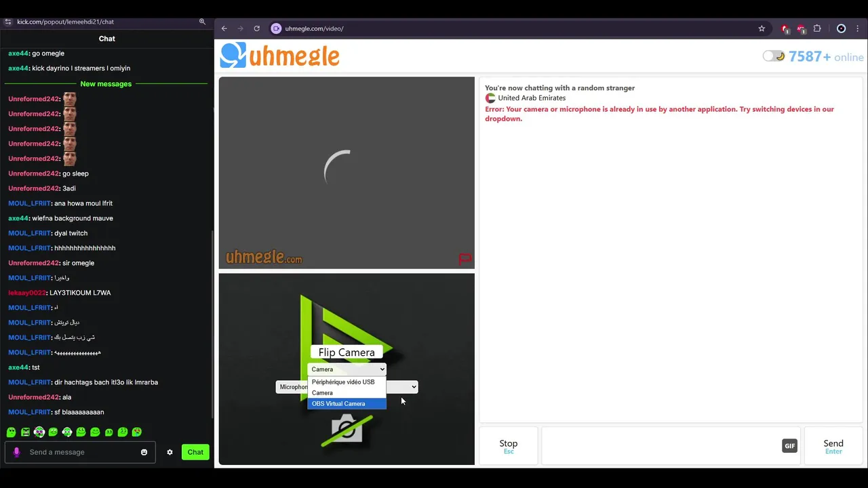Click Unreformed242 in 'go sleep' message
The image size is (868, 488).
(34, 174)
